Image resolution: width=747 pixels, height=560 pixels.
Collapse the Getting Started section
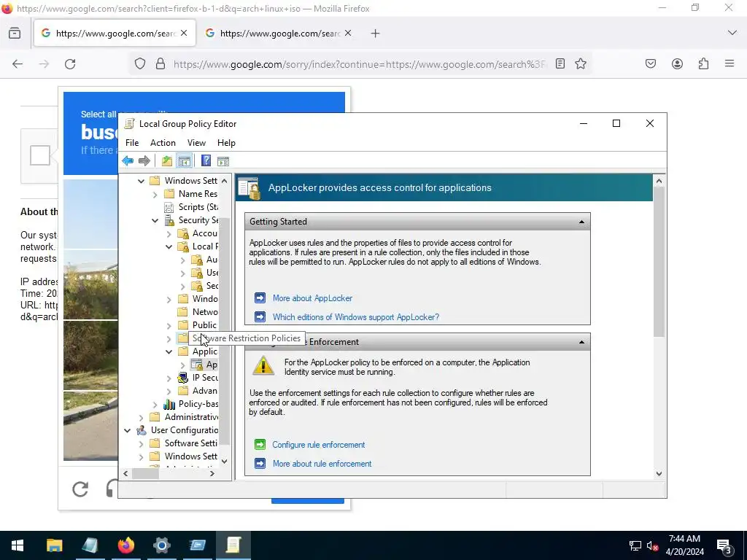click(581, 222)
